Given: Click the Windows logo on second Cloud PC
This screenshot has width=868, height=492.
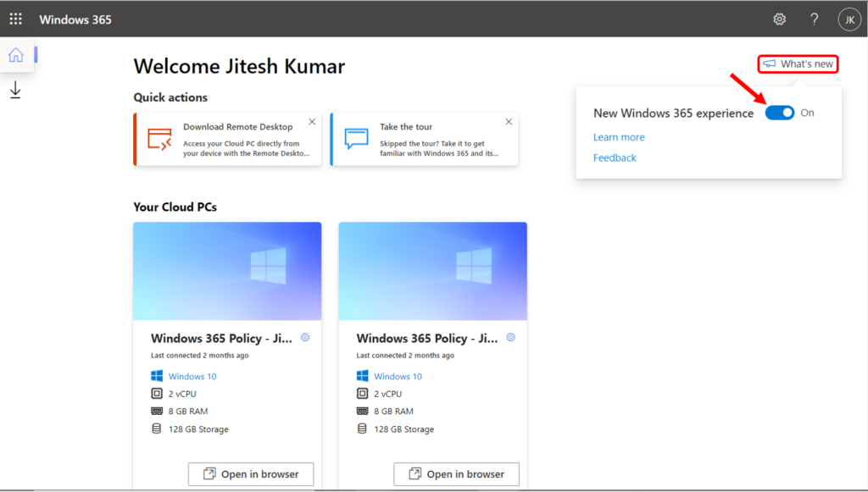Looking at the screenshot, I should coord(362,376).
